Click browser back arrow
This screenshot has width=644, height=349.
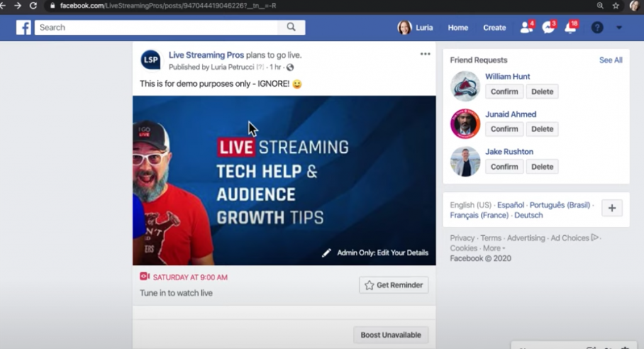[x=3, y=6]
